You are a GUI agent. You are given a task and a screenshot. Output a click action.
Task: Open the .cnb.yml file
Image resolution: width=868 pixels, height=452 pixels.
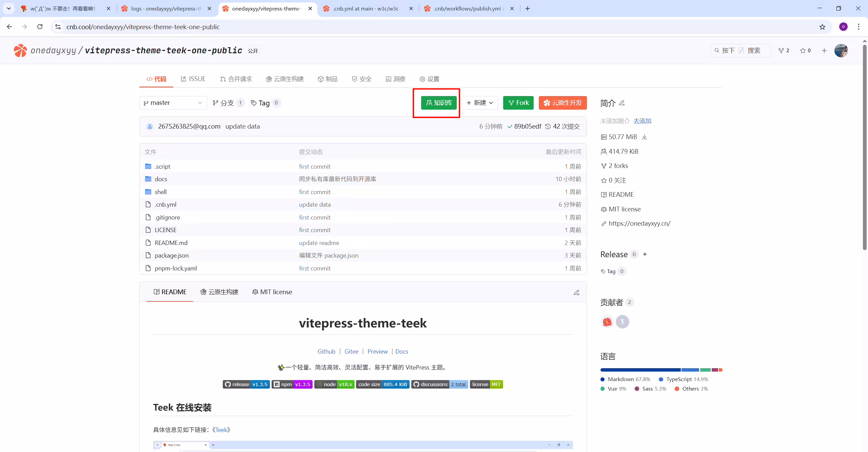[x=165, y=205]
